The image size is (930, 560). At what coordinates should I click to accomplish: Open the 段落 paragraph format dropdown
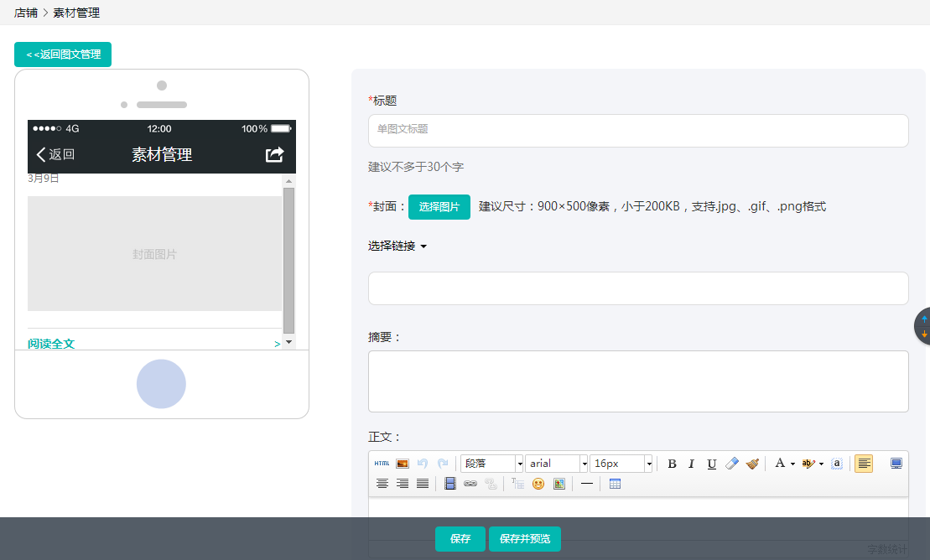(491, 464)
